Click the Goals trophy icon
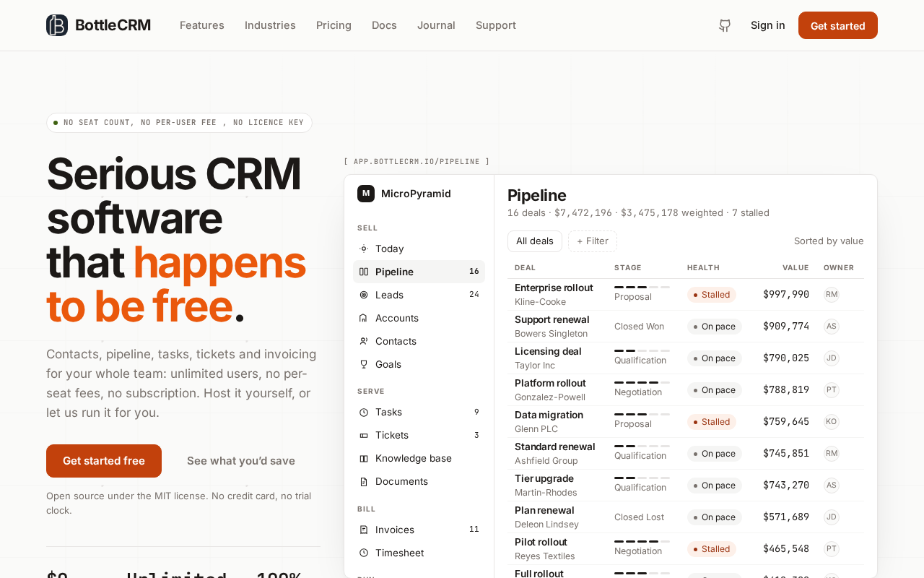Viewport: 924px width, 578px height. coord(364,364)
